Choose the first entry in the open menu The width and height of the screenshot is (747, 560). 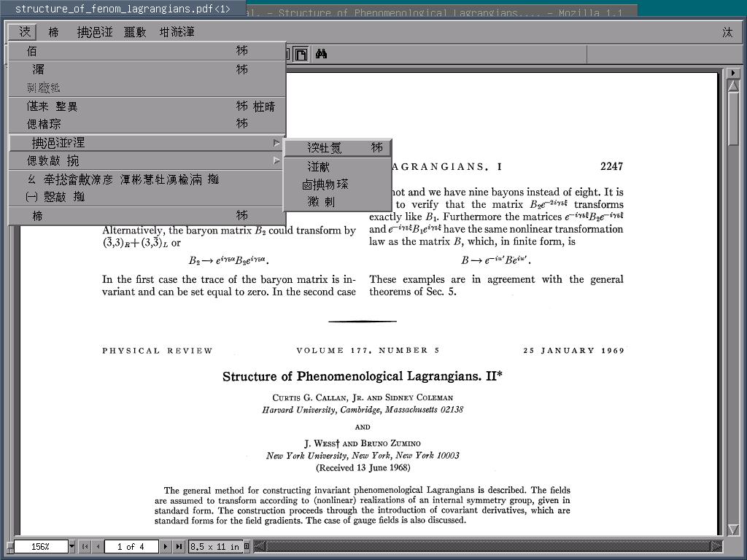click(x=147, y=51)
